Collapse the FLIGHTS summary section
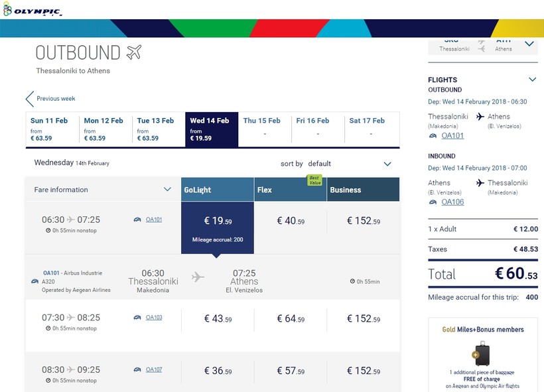 (532, 80)
